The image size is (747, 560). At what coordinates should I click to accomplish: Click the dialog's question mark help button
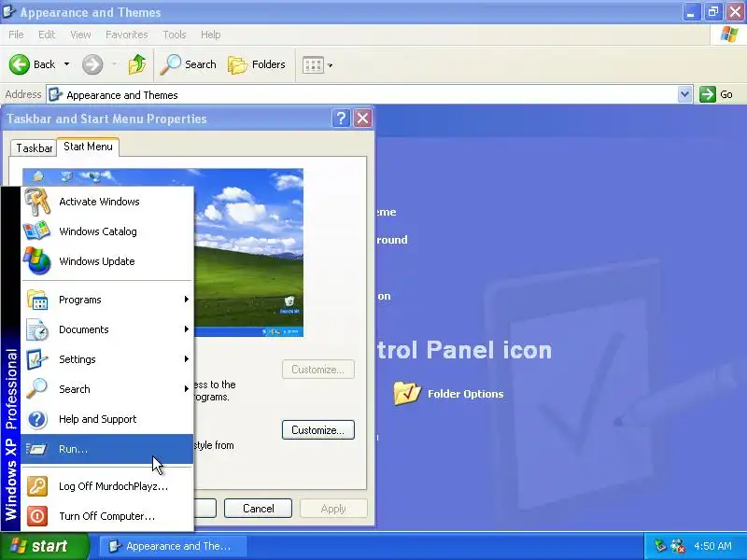[x=341, y=119]
